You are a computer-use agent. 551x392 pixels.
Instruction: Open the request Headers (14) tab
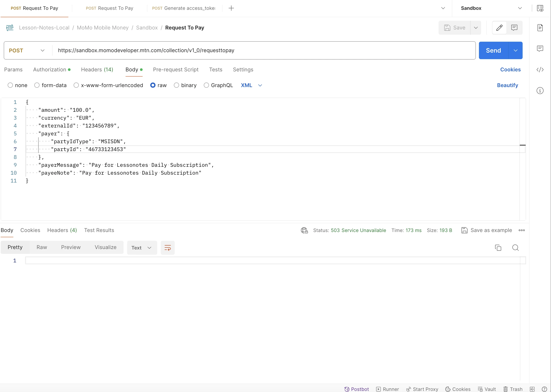click(x=97, y=70)
